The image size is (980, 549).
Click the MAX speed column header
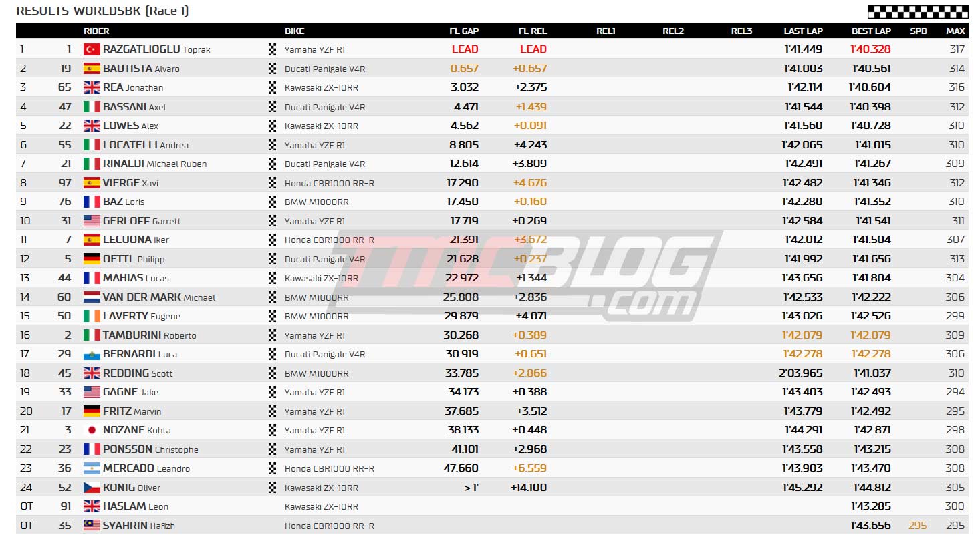point(955,31)
